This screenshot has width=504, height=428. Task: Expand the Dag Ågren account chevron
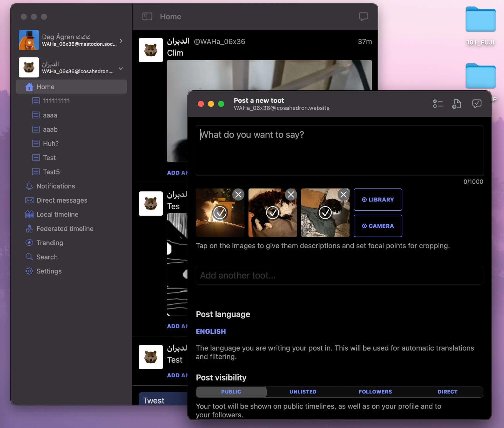coord(121,41)
